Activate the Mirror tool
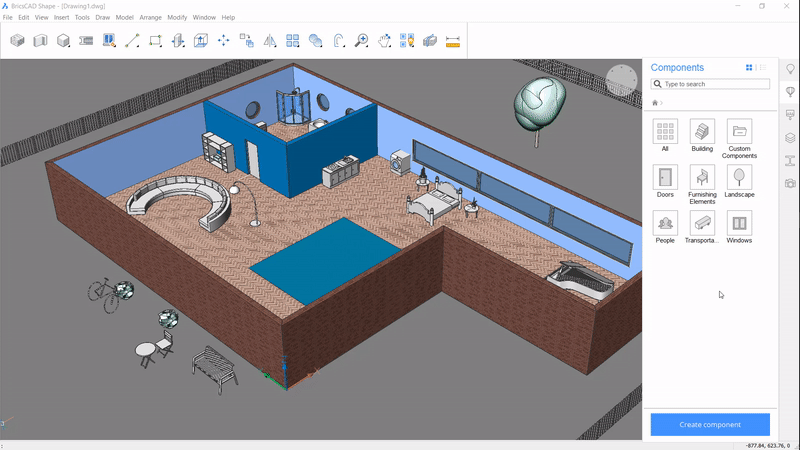Viewport: 800px width, 450px height. click(x=269, y=40)
